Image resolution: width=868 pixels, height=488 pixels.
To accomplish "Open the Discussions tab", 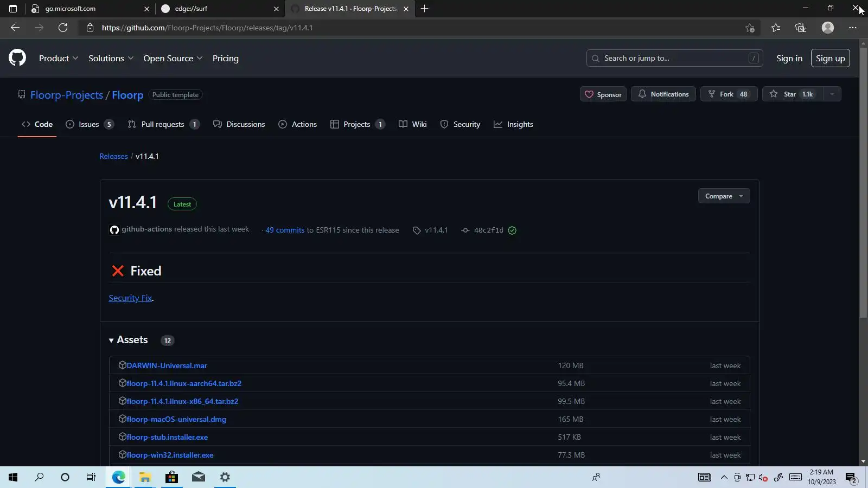I will click(239, 124).
